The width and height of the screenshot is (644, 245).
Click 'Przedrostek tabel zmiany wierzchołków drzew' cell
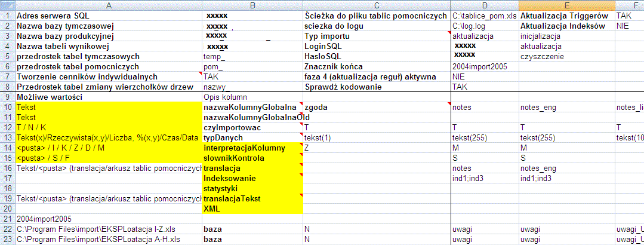pos(109,87)
